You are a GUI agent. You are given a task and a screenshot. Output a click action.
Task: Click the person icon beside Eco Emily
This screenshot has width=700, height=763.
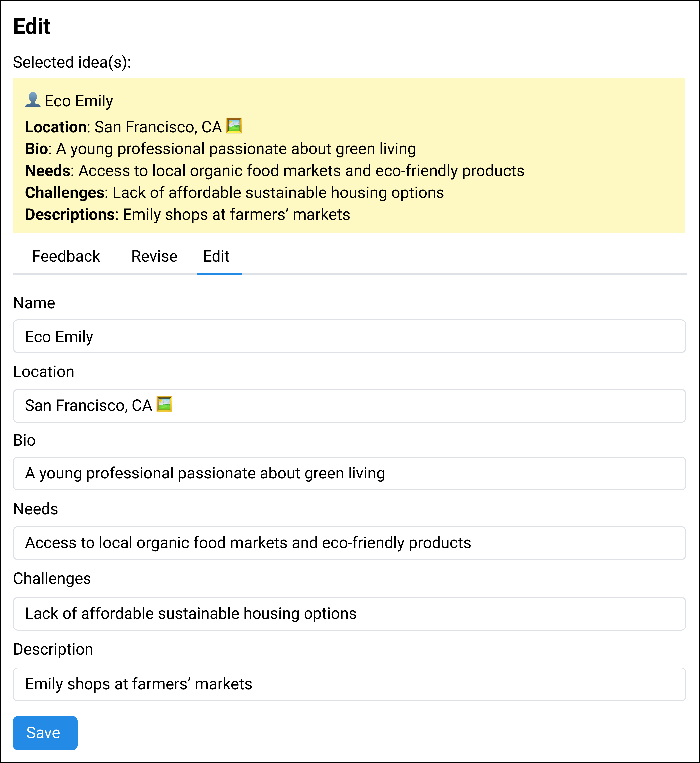(x=33, y=100)
